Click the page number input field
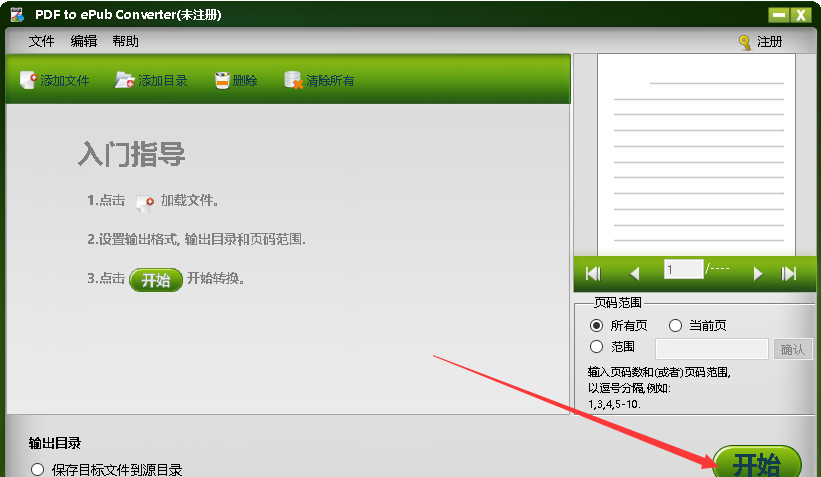 pyautogui.click(x=683, y=270)
